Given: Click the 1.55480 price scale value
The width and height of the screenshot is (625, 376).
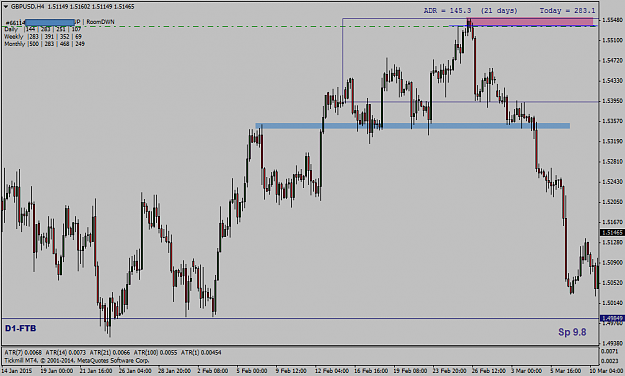Looking at the screenshot, I should pyautogui.click(x=613, y=20).
